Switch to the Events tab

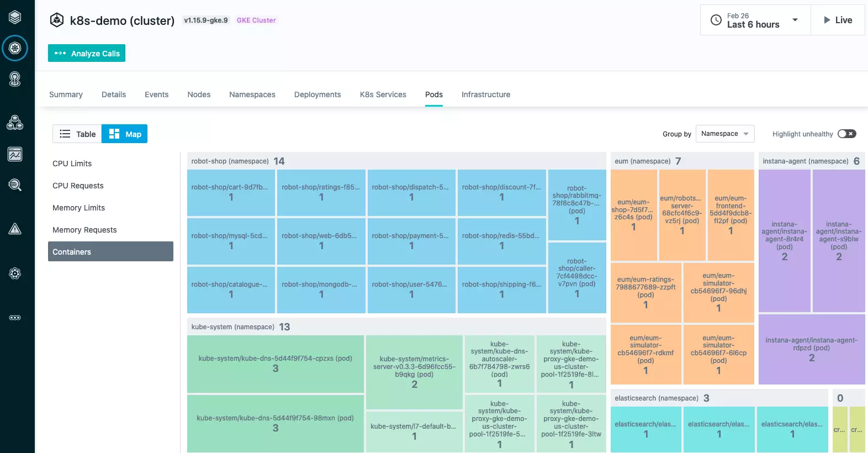coord(157,94)
